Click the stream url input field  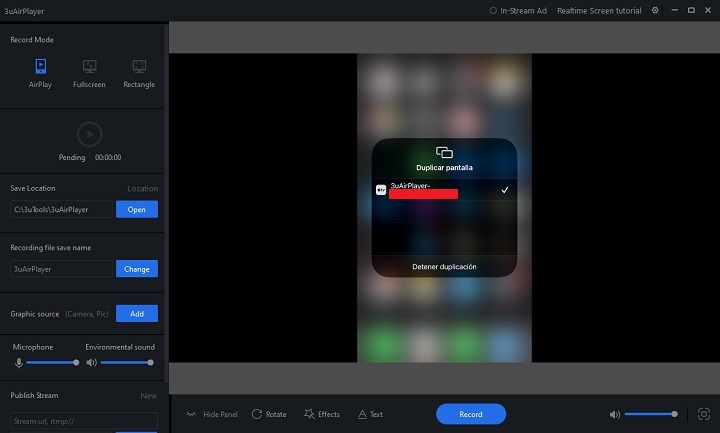tap(84, 421)
